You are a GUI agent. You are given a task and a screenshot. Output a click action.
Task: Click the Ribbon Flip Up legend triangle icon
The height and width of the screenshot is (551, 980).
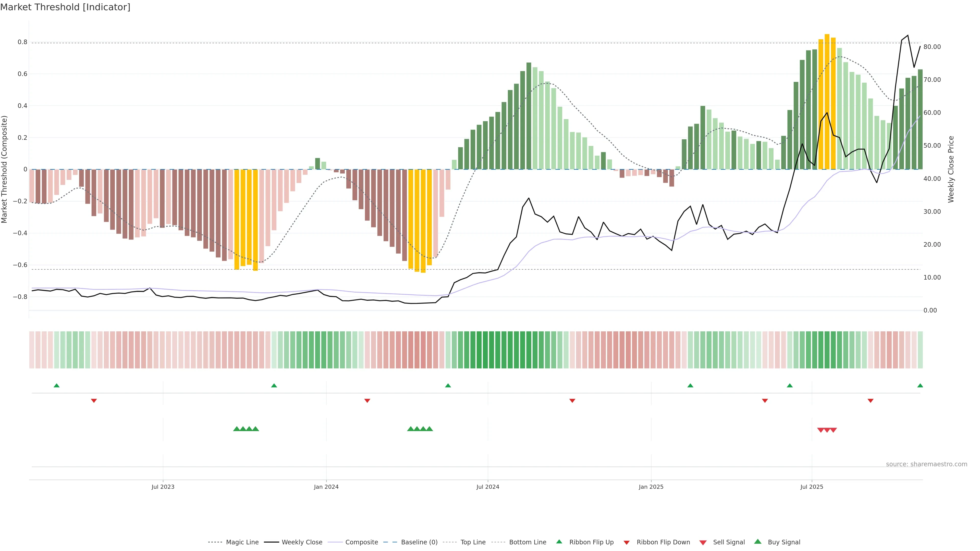tap(559, 542)
